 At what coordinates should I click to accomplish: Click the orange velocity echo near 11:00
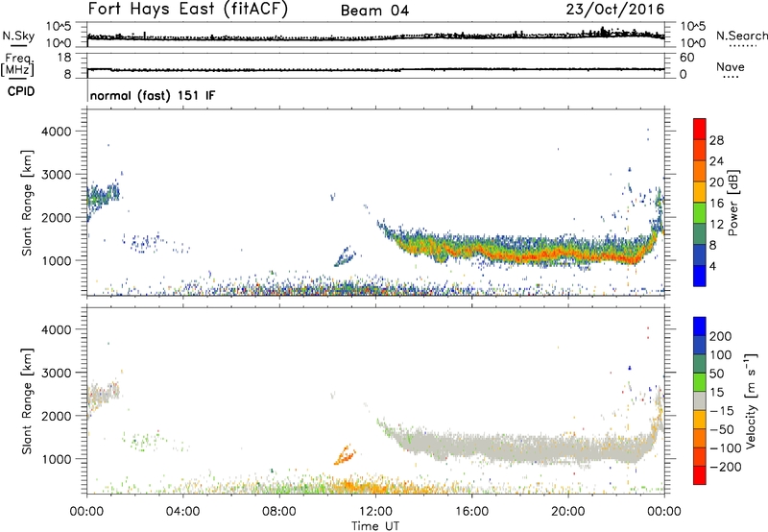click(345, 455)
